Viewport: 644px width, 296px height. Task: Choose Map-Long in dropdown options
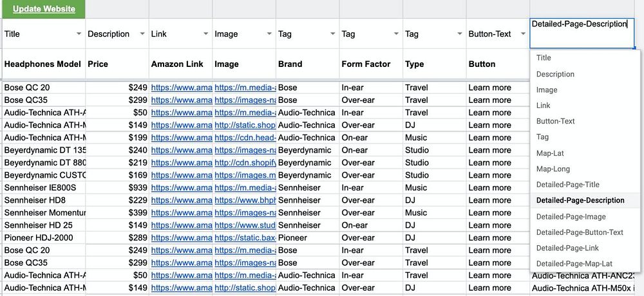coord(553,169)
